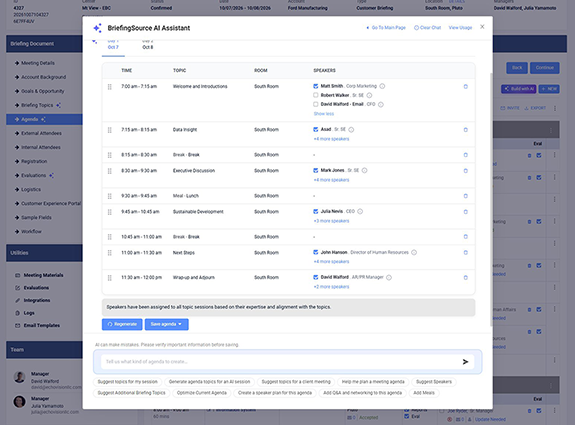Collapse speakers with Show less
This screenshot has height=425, width=575.
coord(323,114)
